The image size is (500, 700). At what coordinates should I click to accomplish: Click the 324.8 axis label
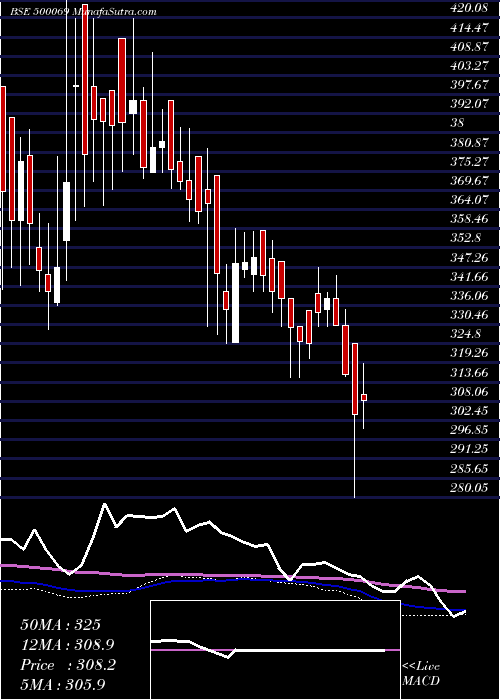pyautogui.click(x=466, y=334)
